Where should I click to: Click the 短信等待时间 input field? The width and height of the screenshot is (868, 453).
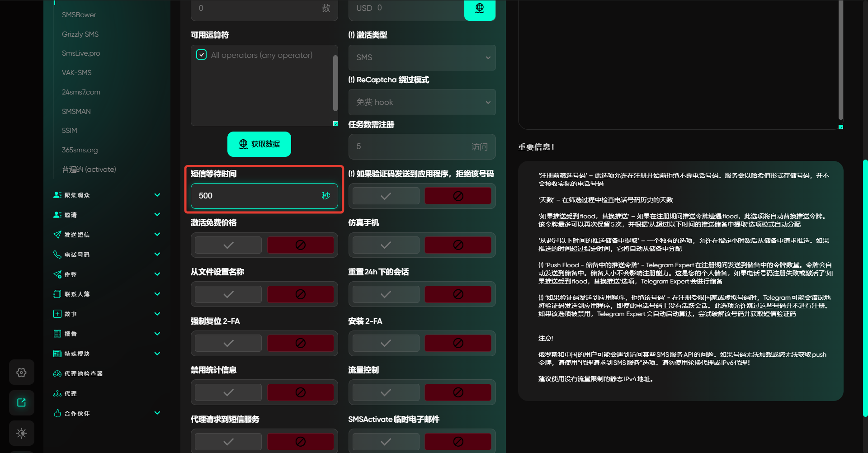pos(258,196)
